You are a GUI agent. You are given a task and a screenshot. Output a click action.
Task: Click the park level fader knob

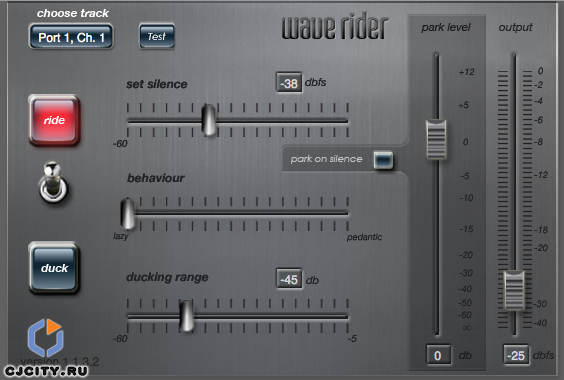click(x=436, y=140)
